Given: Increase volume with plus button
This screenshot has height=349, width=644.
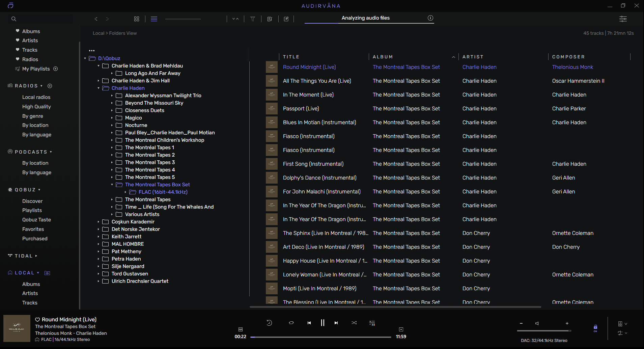Looking at the screenshot, I should coord(567,323).
